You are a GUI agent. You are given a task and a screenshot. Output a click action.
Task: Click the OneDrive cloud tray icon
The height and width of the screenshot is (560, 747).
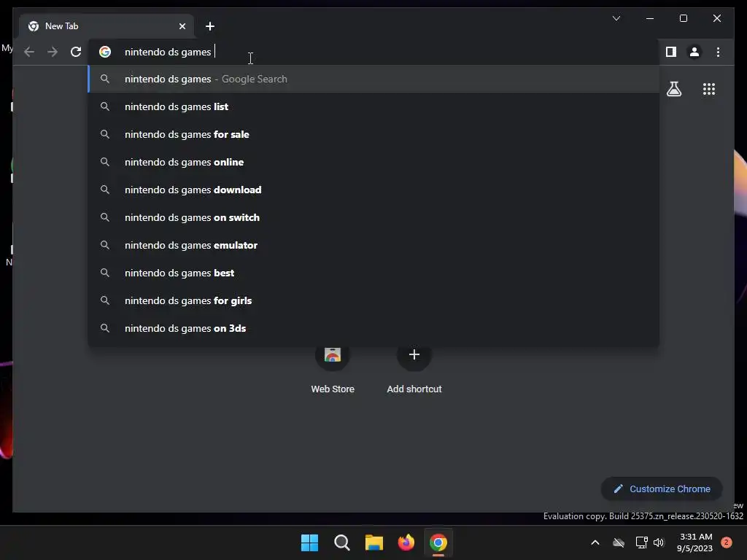point(619,542)
